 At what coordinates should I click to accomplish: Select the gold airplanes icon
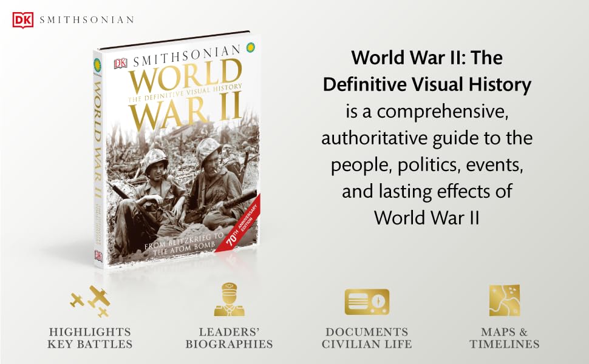[90, 302]
